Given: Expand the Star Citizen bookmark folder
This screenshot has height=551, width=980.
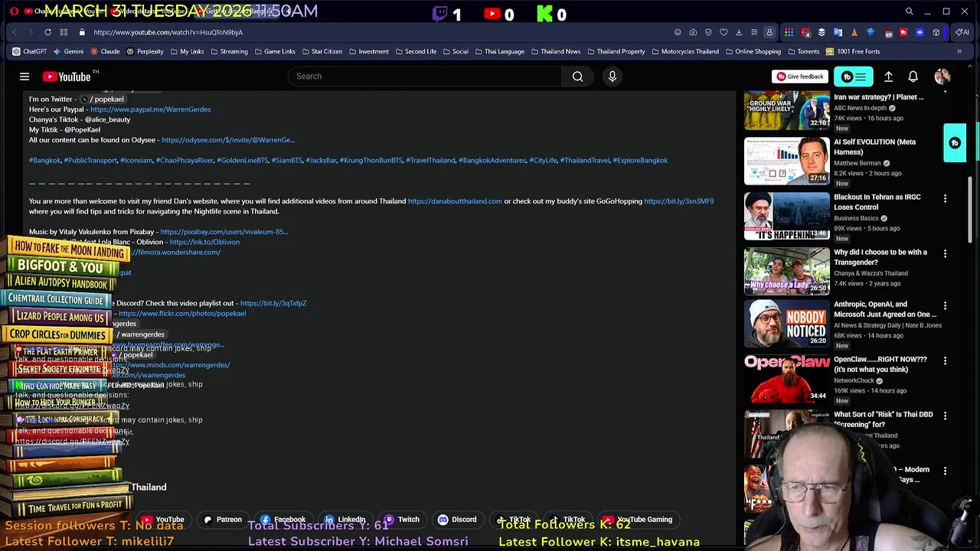Looking at the screenshot, I should (322, 51).
